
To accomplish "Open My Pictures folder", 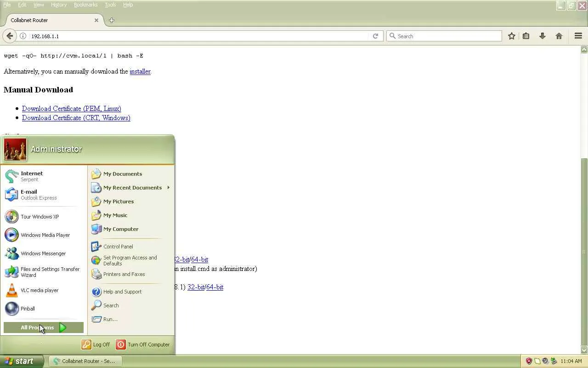I will (x=131, y=201).
